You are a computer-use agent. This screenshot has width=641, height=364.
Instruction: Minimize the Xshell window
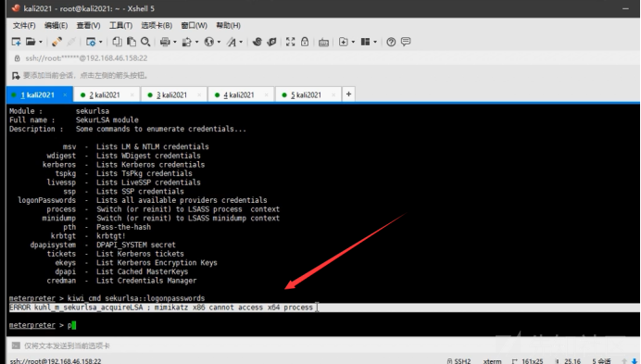pyautogui.click(x=625, y=8)
